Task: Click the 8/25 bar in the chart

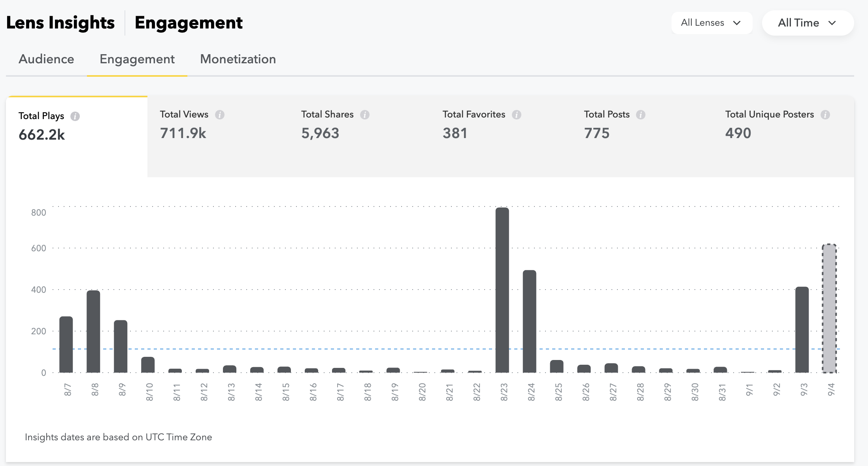Action: coord(557,366)
